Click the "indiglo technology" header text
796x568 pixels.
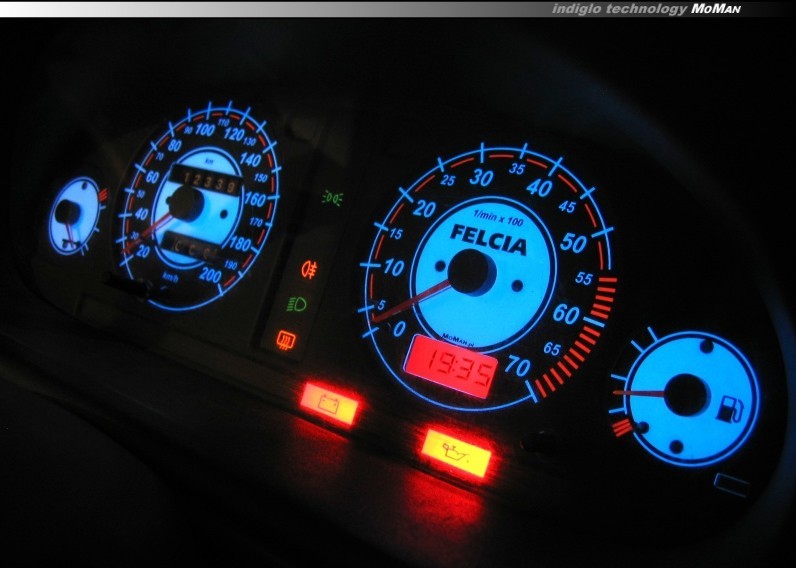click(619, 9)
